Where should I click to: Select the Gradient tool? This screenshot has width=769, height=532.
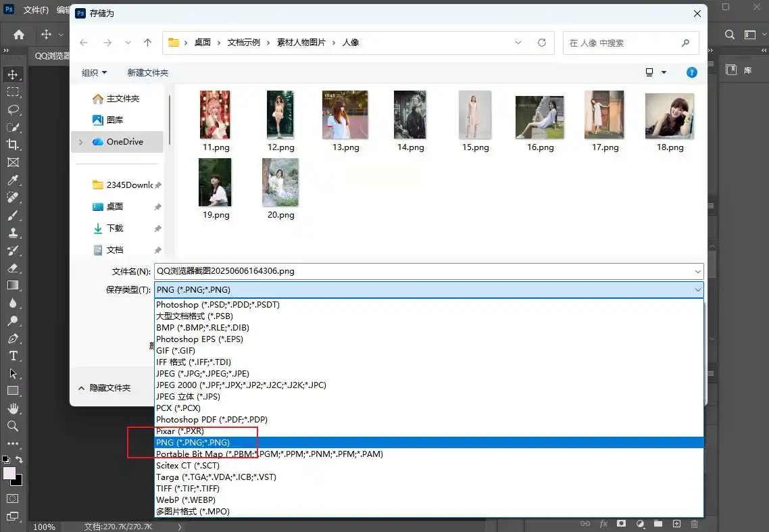click(14, 286)
